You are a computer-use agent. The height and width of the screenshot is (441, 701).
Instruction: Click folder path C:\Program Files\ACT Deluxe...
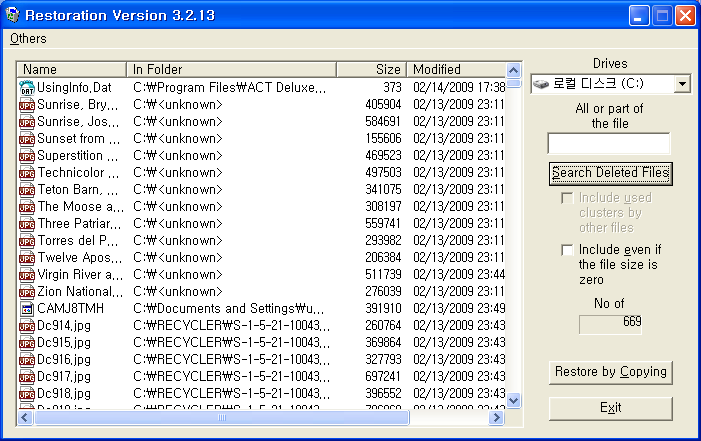230,88
